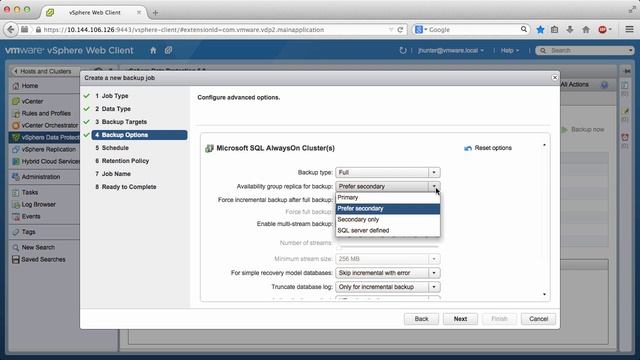The image size is (640, 360).
Task: Click the vSphere home icon in header
Action: (x=153, y=50)
